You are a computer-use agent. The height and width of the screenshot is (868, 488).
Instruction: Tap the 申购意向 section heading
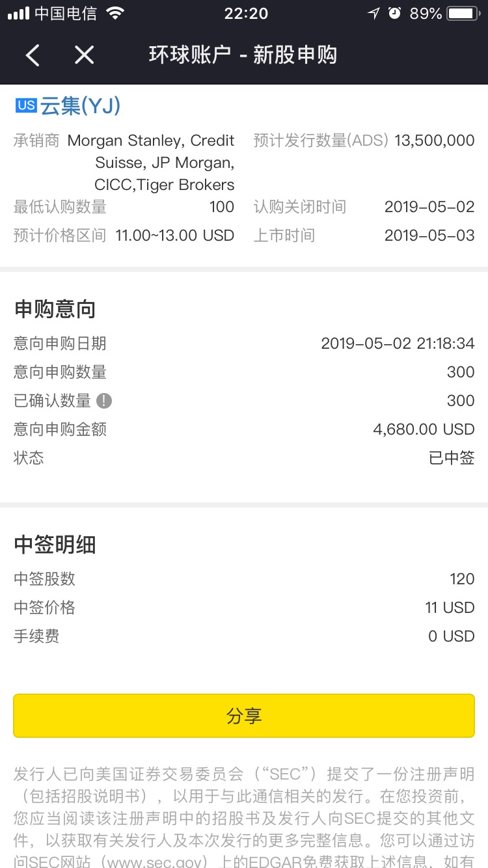55,309
